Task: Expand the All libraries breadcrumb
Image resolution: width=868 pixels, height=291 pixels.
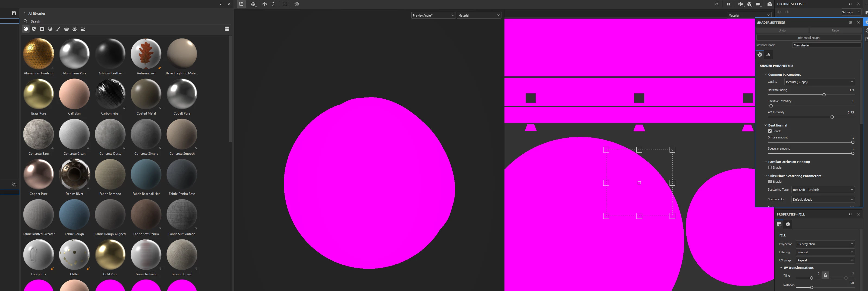Action: (25, 14)
